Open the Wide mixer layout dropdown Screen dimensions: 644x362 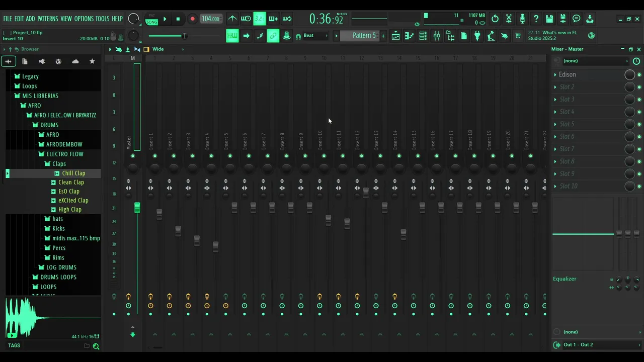pos(168,49)
